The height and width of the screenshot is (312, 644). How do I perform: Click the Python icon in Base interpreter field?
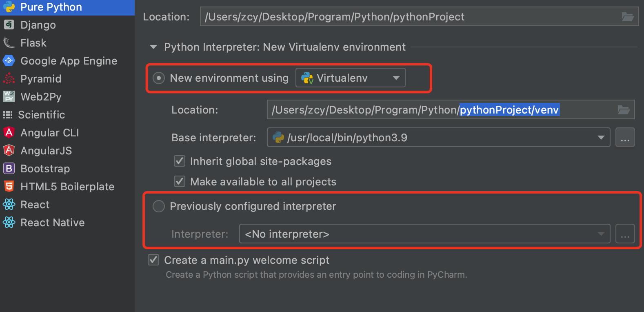[278, 137]
